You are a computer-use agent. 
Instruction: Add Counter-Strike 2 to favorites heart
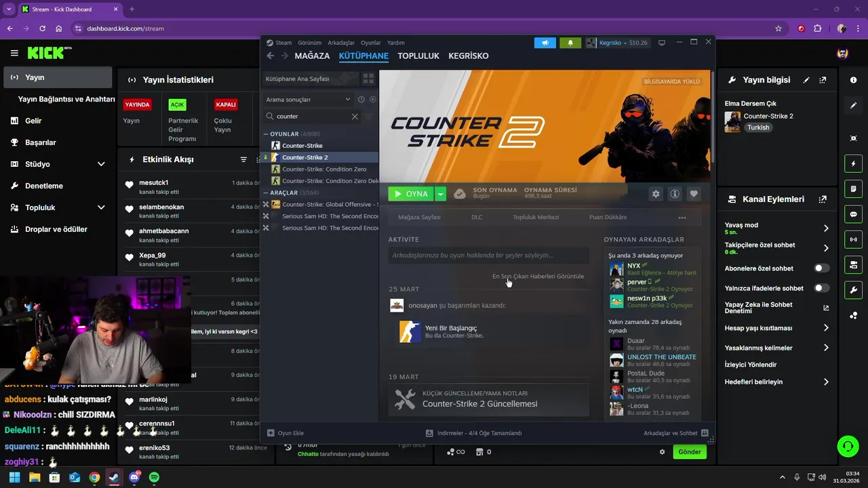(694, 194)
